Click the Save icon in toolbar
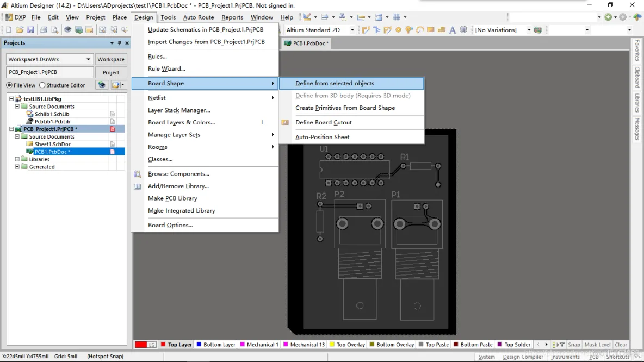The height and width of the screenshot is (362, 644). tap(31, 30)
